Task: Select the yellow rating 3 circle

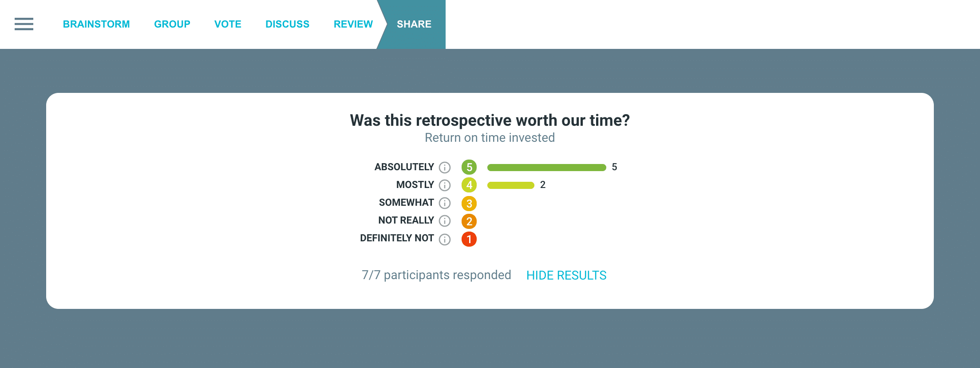Action: [x=469, y=204]
